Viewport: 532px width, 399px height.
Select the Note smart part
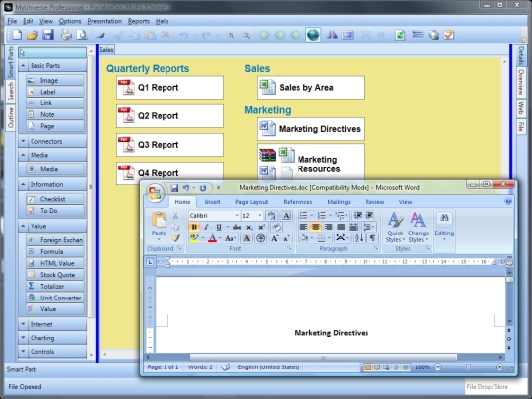pyautogui.click(x=55, y=114)
